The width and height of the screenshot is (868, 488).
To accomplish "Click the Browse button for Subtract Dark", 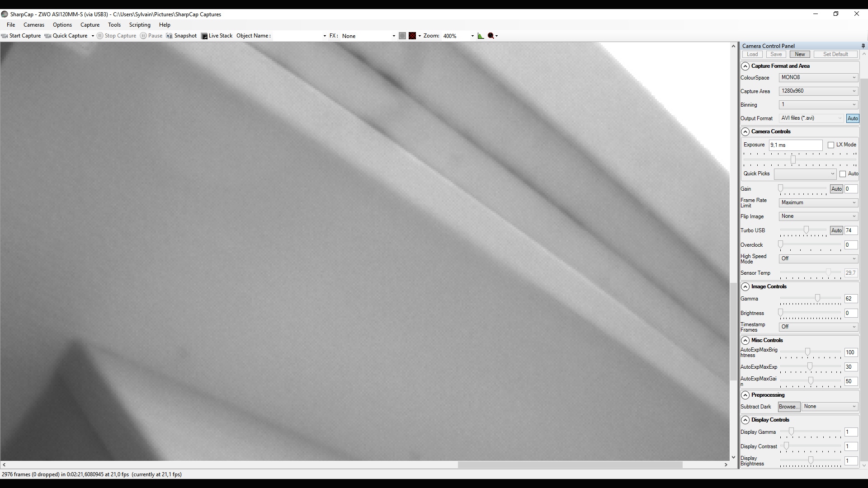I will [788, 407].
